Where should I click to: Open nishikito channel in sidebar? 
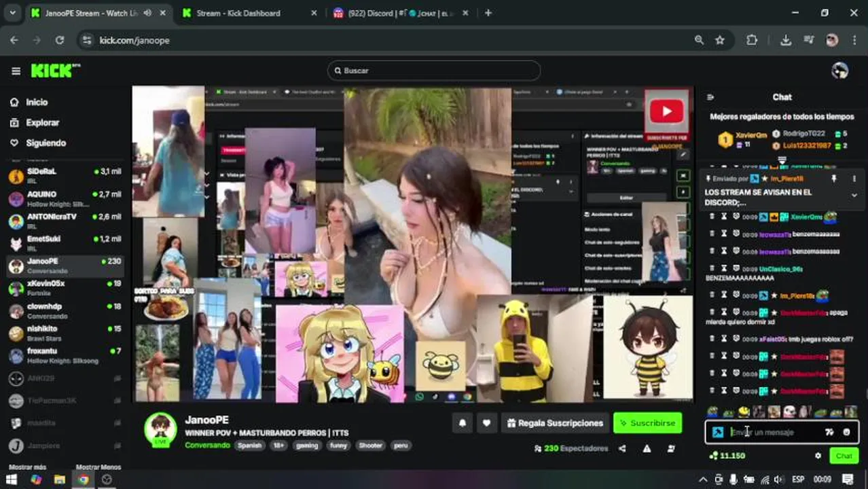(x=65, y=332)
